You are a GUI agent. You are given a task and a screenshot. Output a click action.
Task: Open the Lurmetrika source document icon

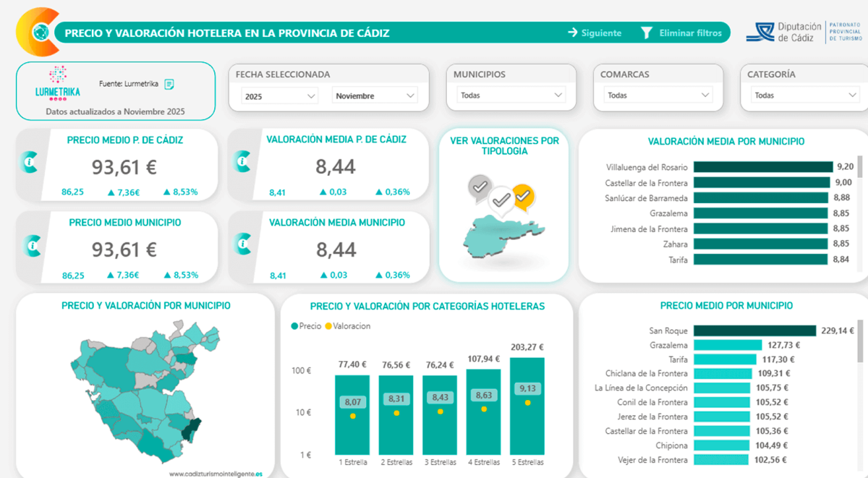tap(169, 84)
